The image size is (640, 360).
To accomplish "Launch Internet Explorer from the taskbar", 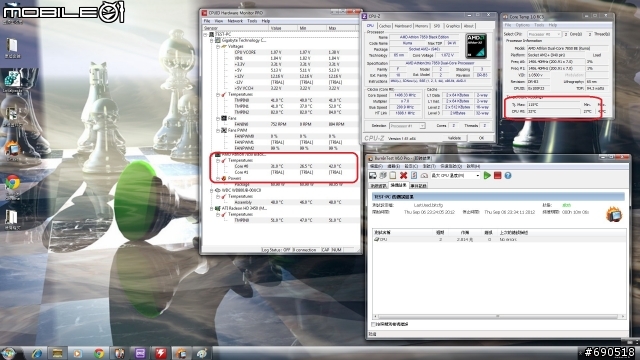I will pos(37,353).
